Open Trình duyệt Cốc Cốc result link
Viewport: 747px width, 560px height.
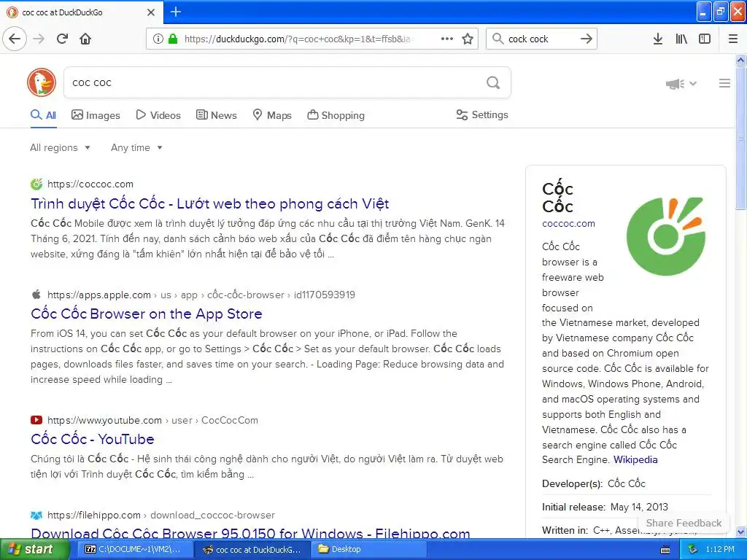[x=209, y=204]
